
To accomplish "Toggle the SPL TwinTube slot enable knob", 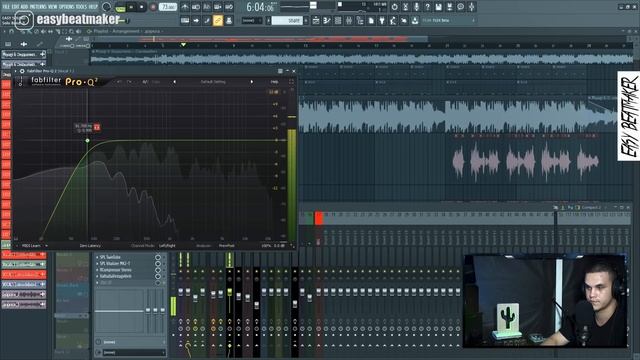I will [158, 258].
